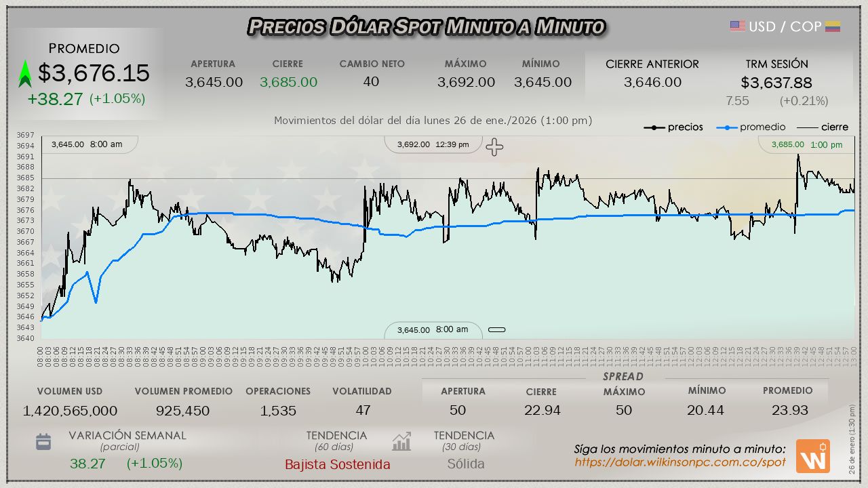Click the minus icon next to minimum label
The height and width of the screenshot is (488, 868).
tap(497, 330)
